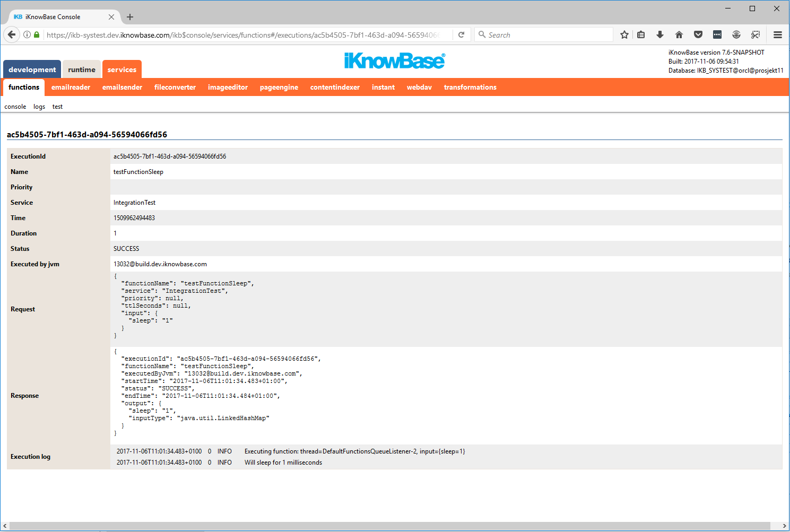Viewport: 790px width, 532px height.
Task: Click the horizontal scrollbar left arrow
Action: [5, 526]
